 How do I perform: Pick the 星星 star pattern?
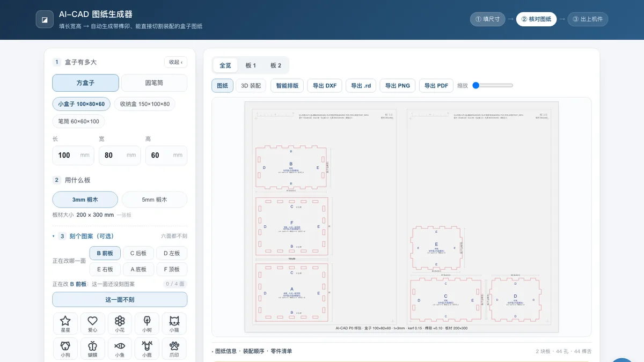click(65, 324)
